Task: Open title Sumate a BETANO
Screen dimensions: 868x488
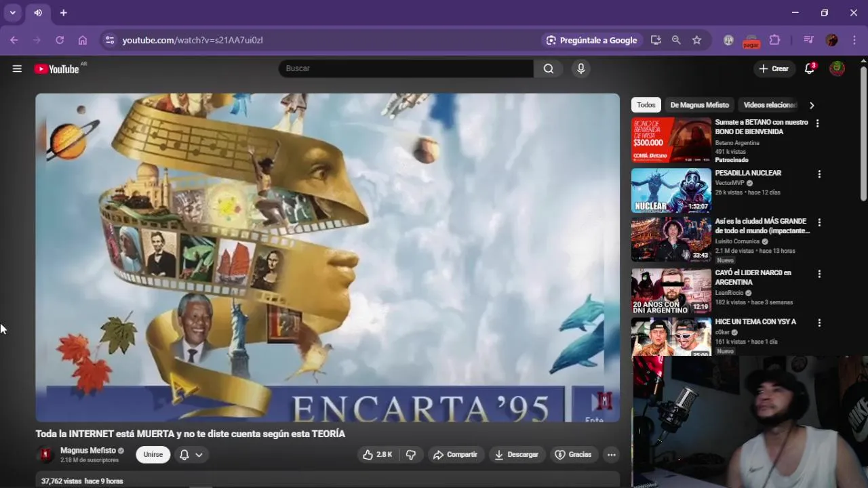Action: coord(762,127)
